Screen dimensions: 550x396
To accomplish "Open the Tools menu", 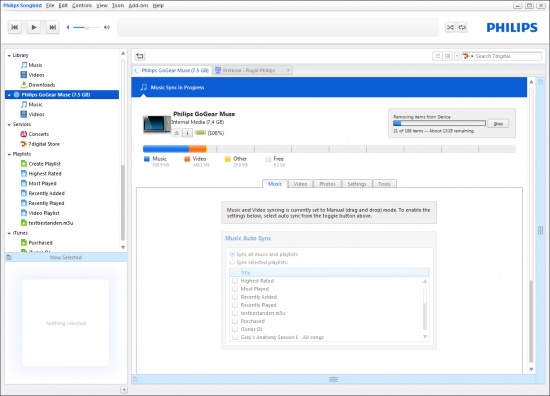I will click(x=118, y=6).
